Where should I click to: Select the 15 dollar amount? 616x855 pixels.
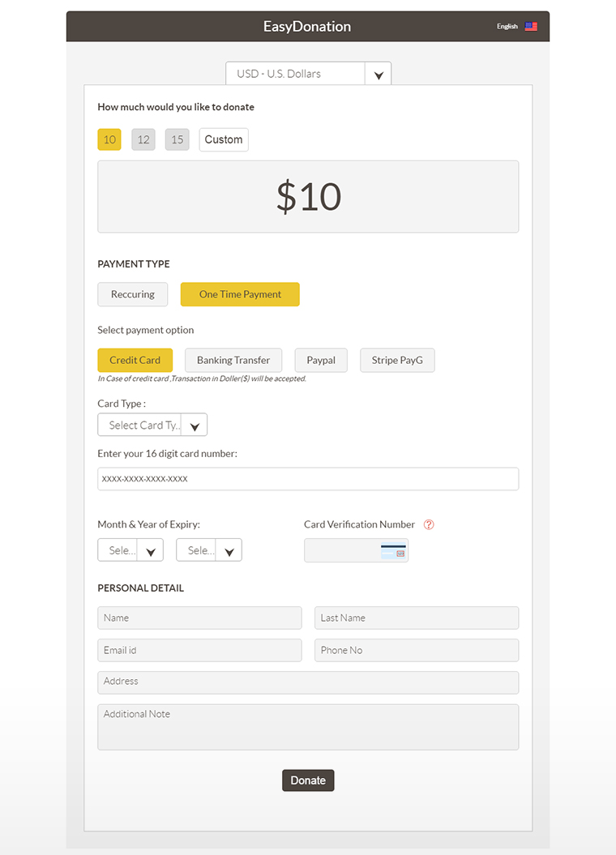tap(178, 139)
